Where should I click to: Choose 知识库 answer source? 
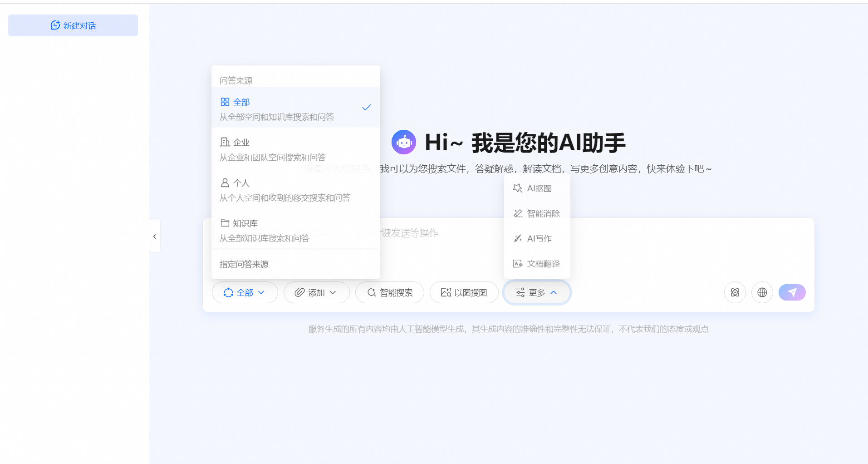(296, 230)
